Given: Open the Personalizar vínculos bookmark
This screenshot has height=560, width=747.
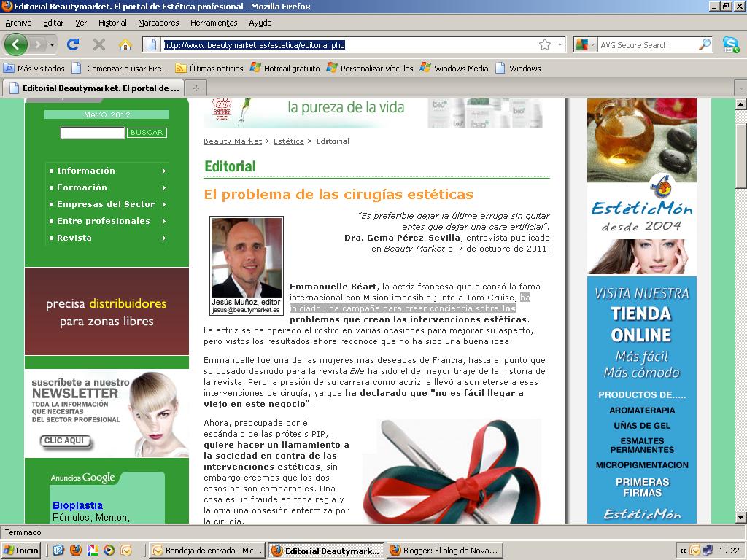Looking at the screenshot, I should [370, 68].
